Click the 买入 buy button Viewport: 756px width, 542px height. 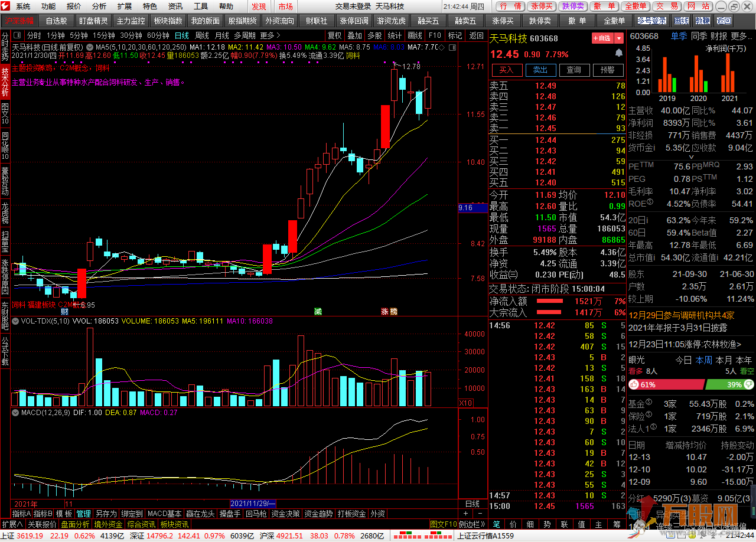[507, 70]
